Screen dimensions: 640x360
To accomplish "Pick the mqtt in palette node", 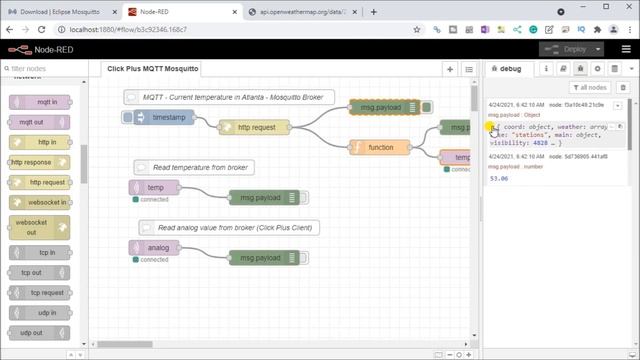I will [40, 102].
